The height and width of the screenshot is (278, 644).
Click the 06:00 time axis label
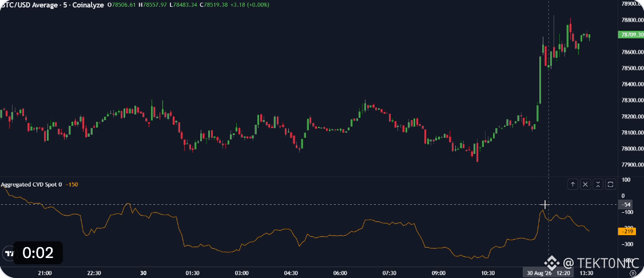340,273
